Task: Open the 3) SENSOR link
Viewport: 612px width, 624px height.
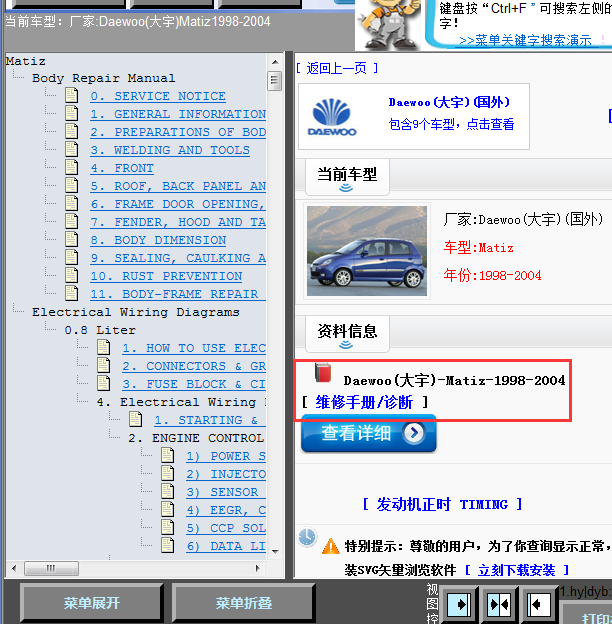Action: (x=226, y=492)
